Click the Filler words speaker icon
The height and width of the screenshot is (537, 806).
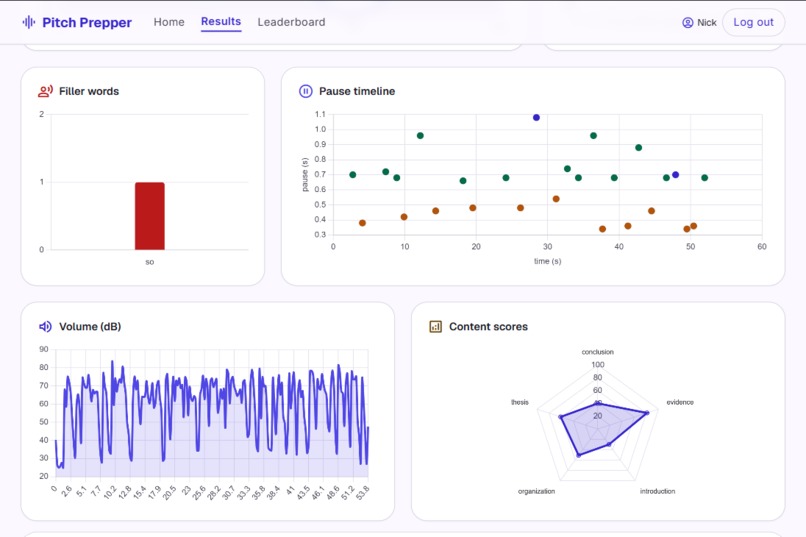(x=45, y=91)
